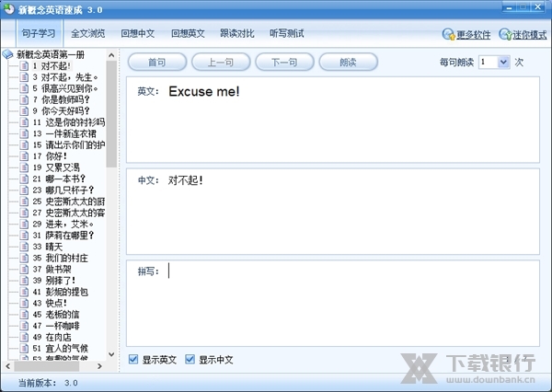The height and width of the screenshot is (392, 552).
Task: Click the lesson list scroll-up arrow
Action: (111, 55)
